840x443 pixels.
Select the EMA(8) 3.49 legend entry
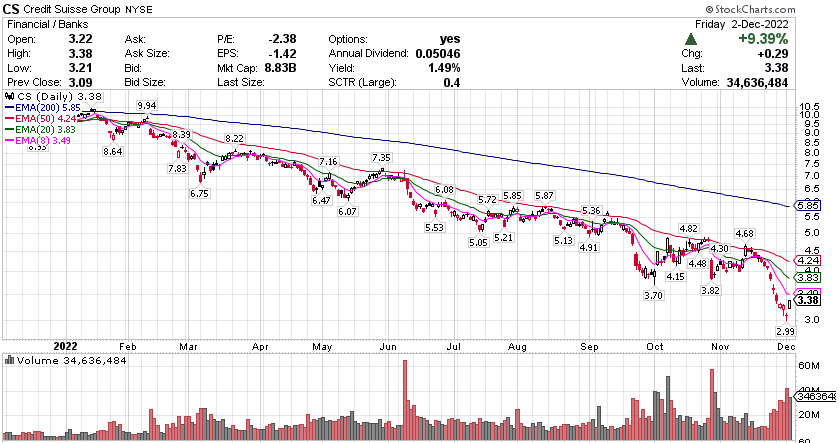click(38, 140)
